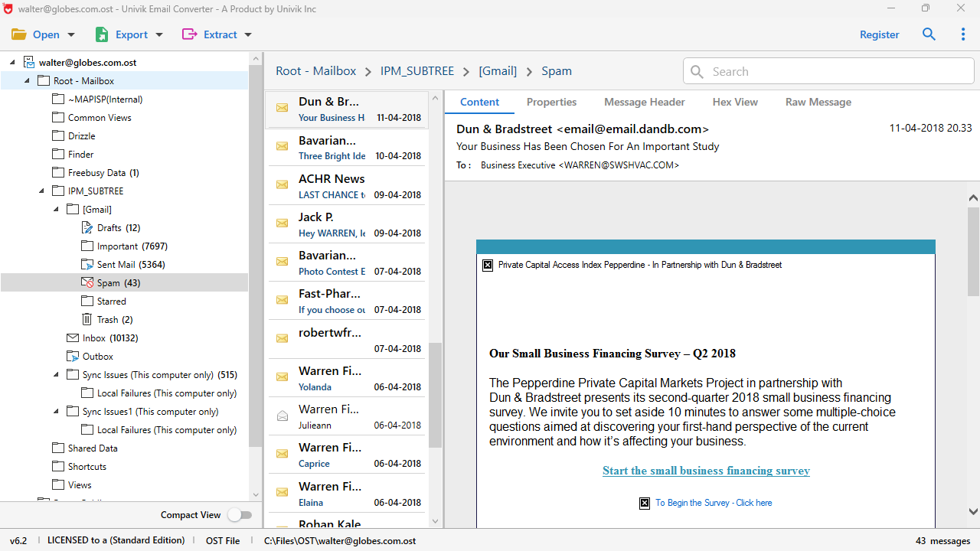This screenshot has height=551, width=980.
Task: Enable Compact View toggle
Action: coord(240,515)
